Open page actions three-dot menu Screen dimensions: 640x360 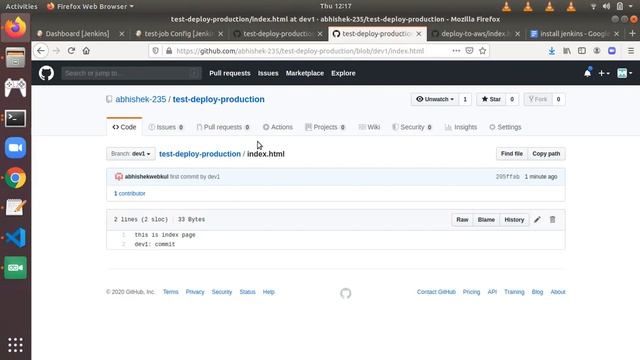click(456, 51)
